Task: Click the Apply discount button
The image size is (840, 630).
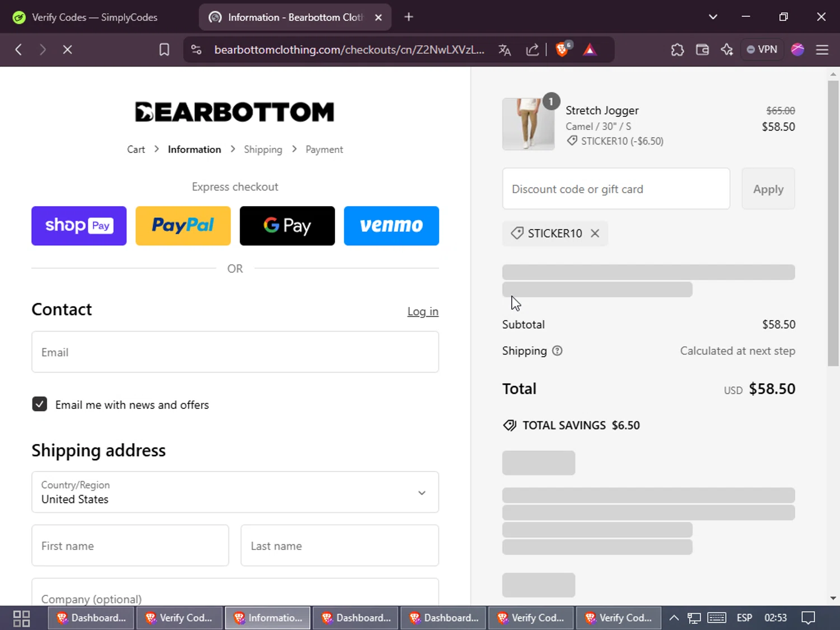Action: [x=768, y=189]
